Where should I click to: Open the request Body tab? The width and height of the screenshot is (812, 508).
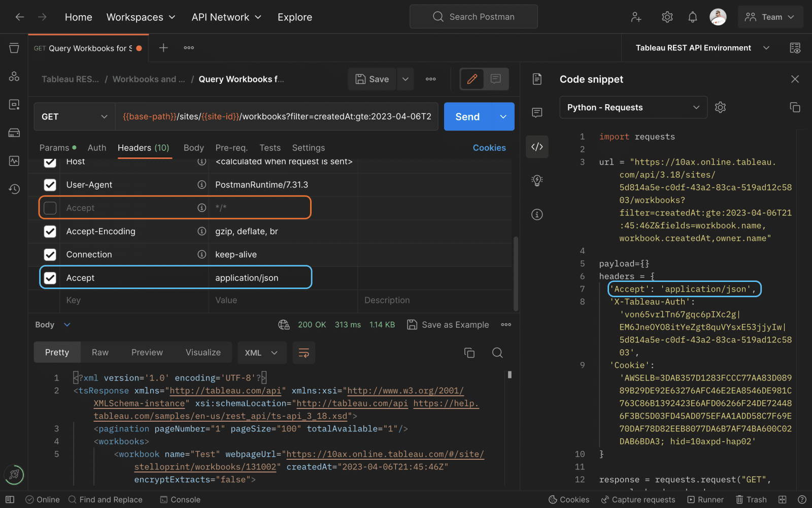(x=193, y=148)
